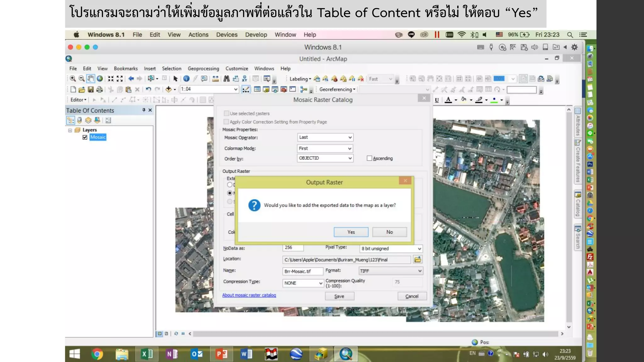Expand the Order by OBJECTID dropdown
This screenshot has height=362, width=644.
pos(325,158)
